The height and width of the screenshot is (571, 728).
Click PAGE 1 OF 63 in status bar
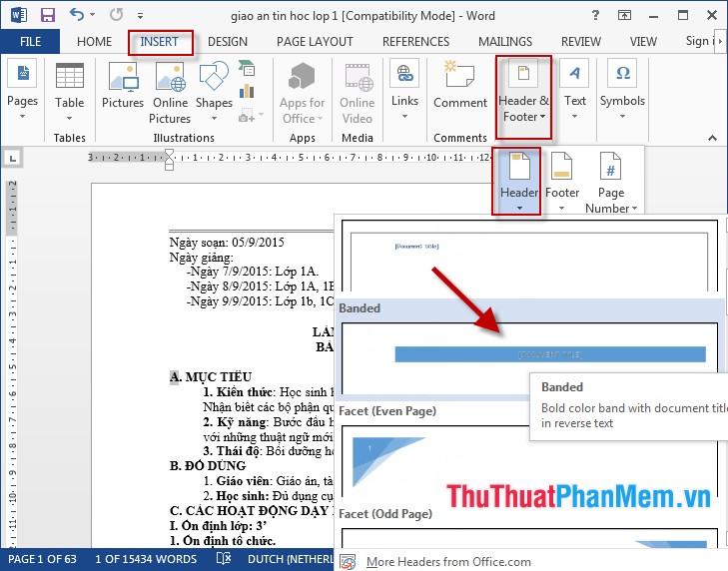(x=42, y=559)
